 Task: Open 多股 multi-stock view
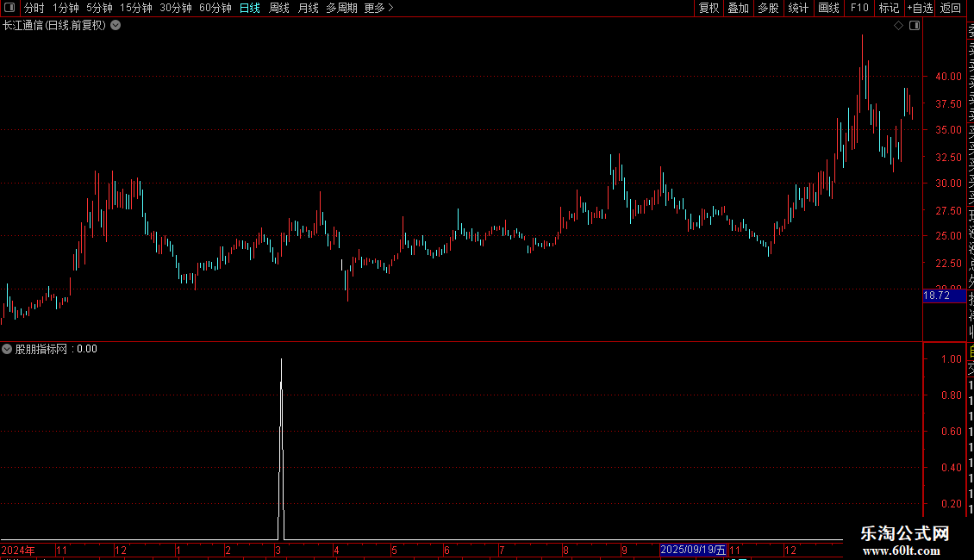coord(768,8)
